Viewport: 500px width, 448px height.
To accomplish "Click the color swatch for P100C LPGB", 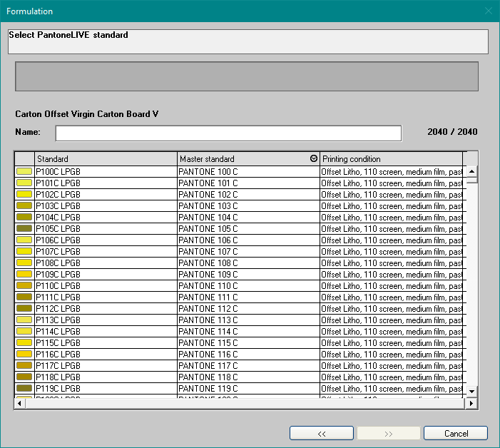I will (x=24, y=171).
